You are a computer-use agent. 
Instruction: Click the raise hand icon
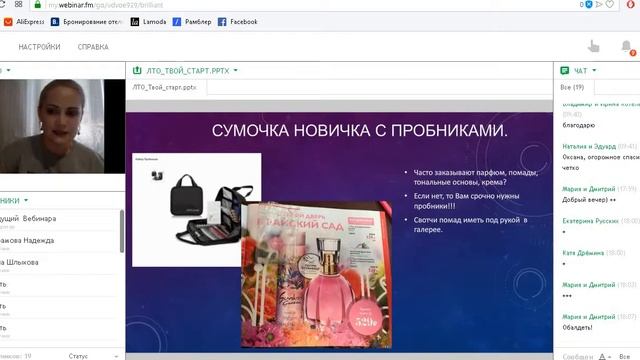[593, 47]
